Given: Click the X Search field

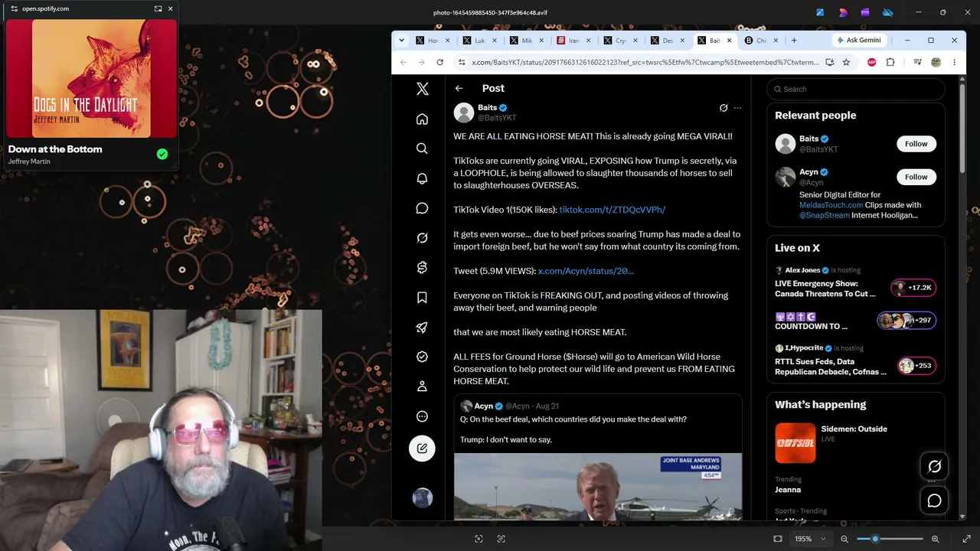Looking at the screenshot, I should (856, 89).
